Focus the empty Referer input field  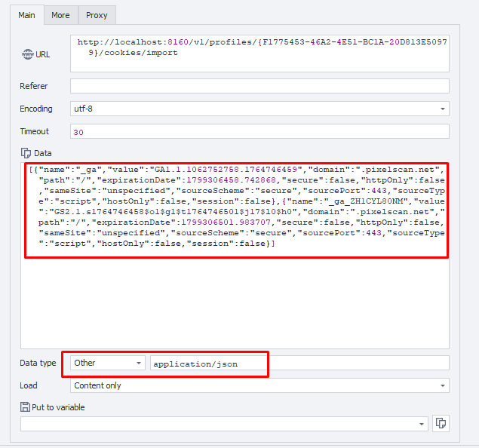(x=259, y=86)
